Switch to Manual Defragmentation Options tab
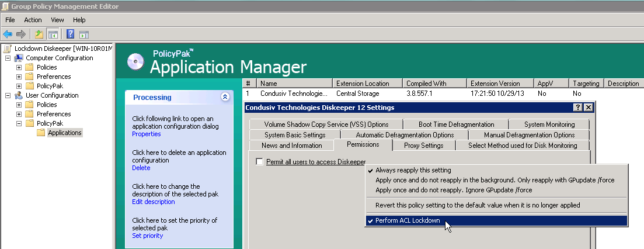644x249 pixels. click(x=529, y=135)
